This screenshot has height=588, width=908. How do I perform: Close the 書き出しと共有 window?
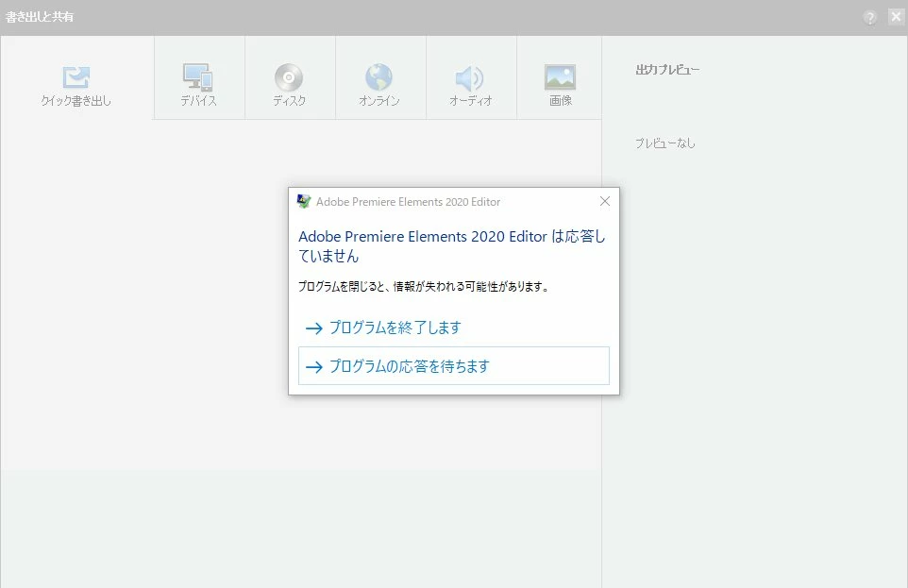(x=896, y=17)
